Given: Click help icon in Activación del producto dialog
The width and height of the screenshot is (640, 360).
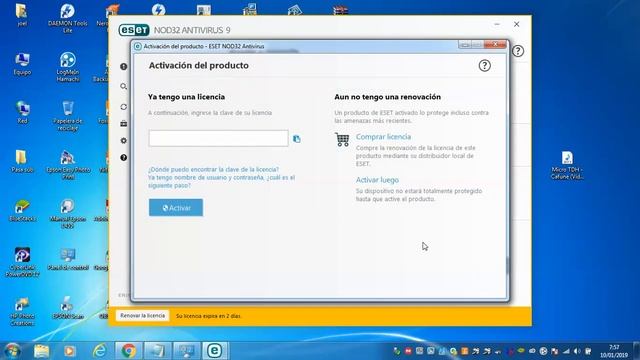Looking at the screenshot, I should [484, 66].
